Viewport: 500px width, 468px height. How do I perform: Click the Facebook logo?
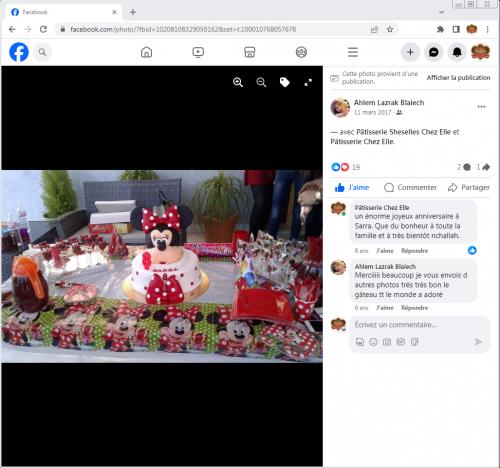19,52
